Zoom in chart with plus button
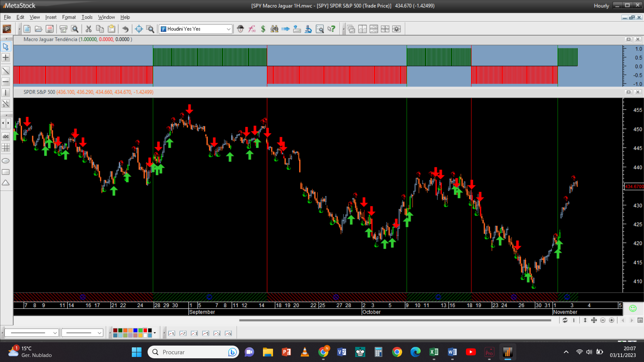The image size is (644, 362). point(611,320)
